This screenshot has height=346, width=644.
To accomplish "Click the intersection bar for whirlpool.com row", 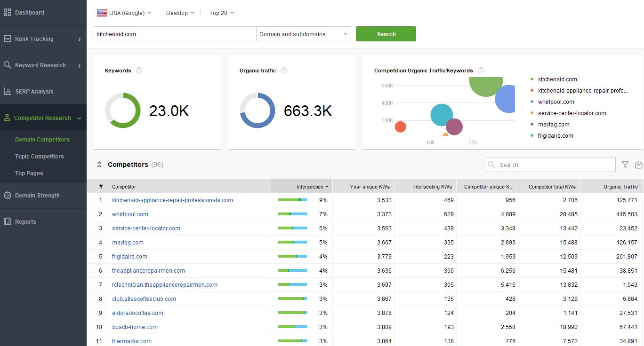I will 292,214.
